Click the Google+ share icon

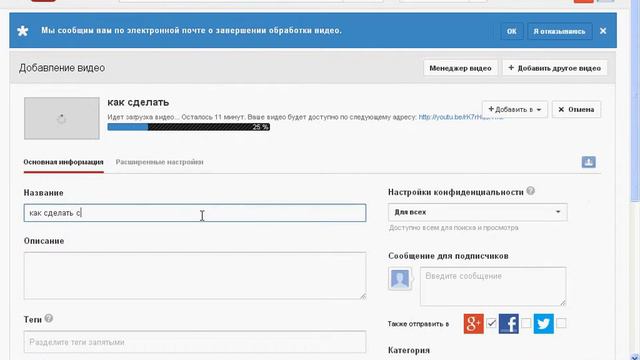coord(473,324)
